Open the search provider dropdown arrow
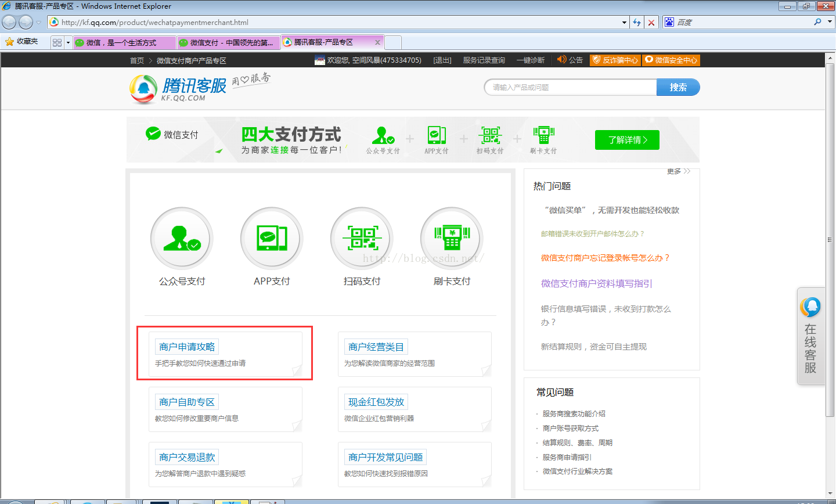836x504 pixels. (x=829, y=22)
